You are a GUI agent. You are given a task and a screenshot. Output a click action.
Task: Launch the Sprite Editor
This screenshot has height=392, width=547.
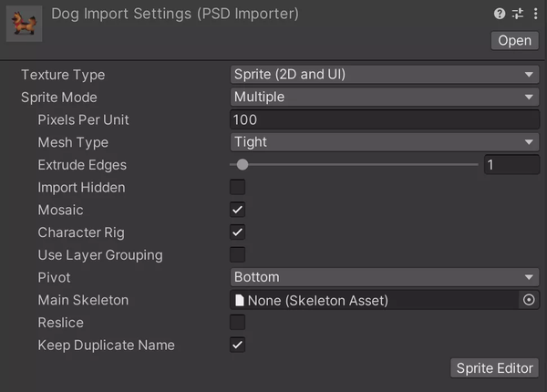(x=495, y=367)
